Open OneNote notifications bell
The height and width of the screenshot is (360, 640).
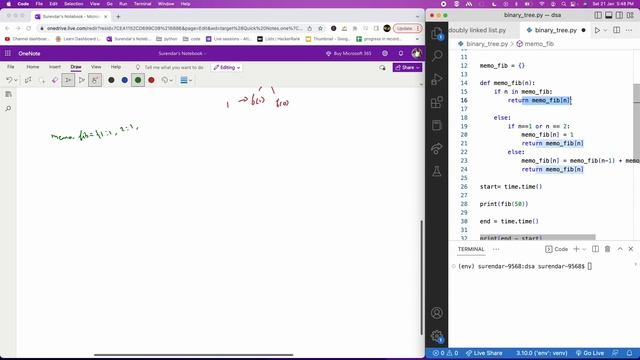[401, 53]
